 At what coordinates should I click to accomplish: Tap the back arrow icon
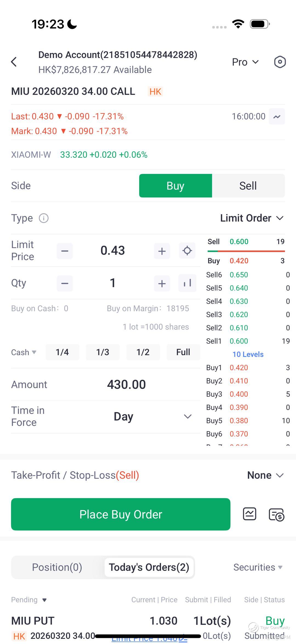tap(14, 62)
